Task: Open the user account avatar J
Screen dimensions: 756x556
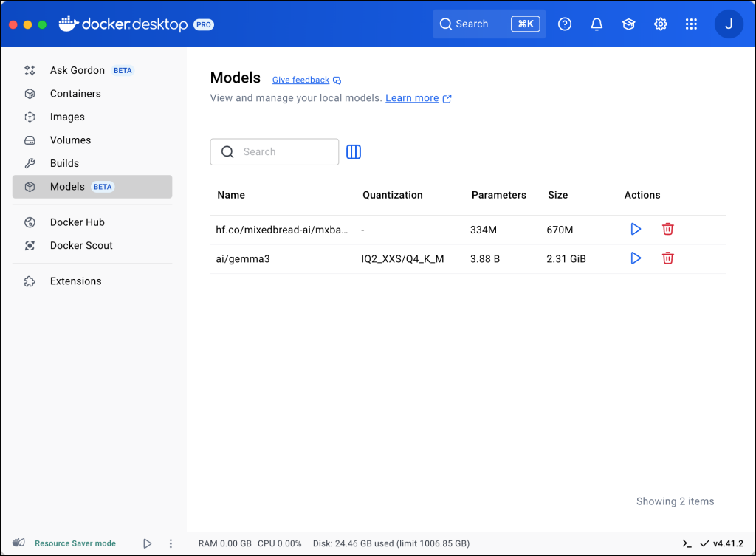Action: point(729,24)
